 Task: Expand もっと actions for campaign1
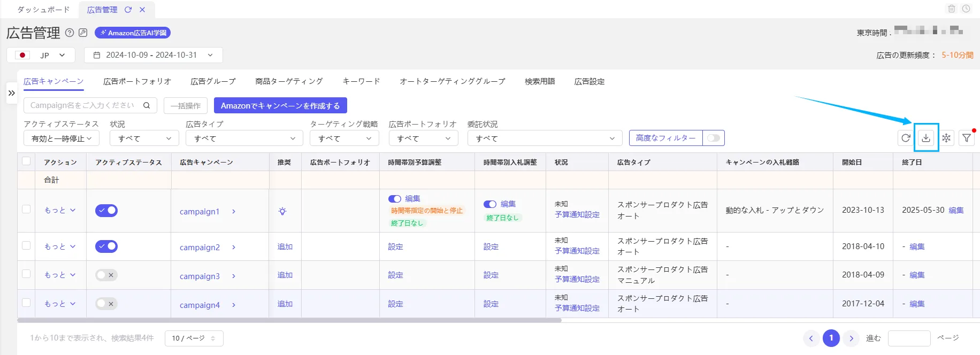point(60,210)
